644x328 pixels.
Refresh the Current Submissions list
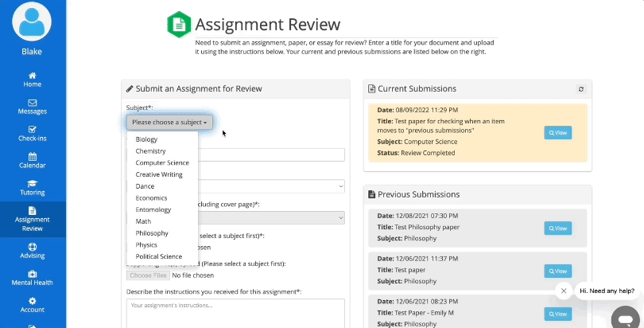point(580,89)
